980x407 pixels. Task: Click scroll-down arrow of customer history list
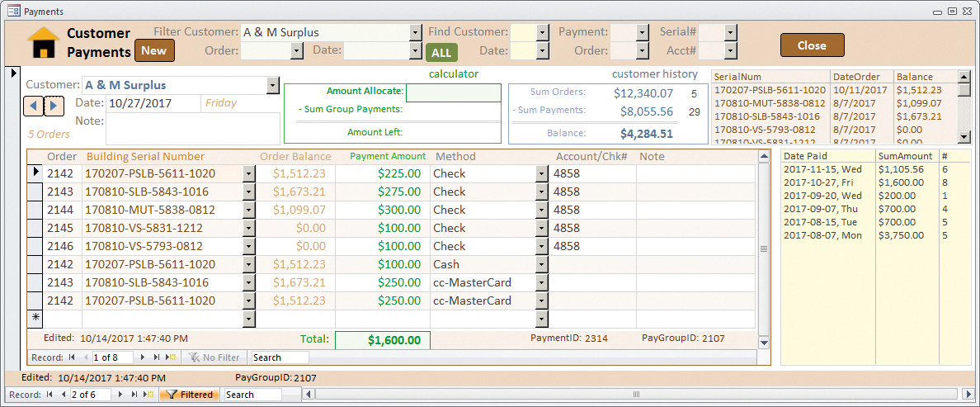point(964,137)
